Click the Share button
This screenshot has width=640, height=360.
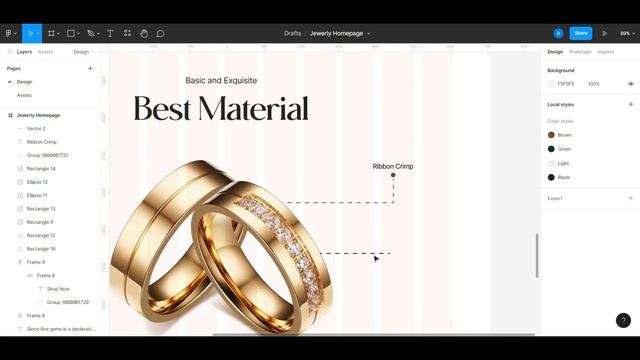point(580,33)
